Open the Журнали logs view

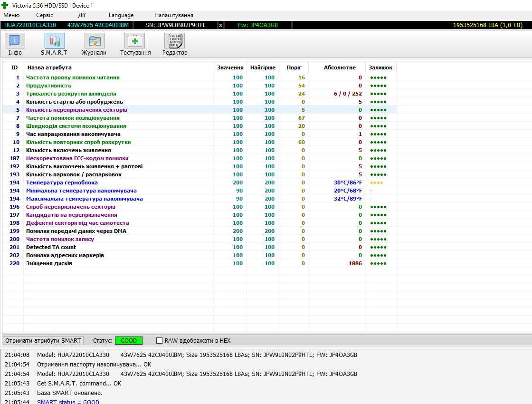94,44
